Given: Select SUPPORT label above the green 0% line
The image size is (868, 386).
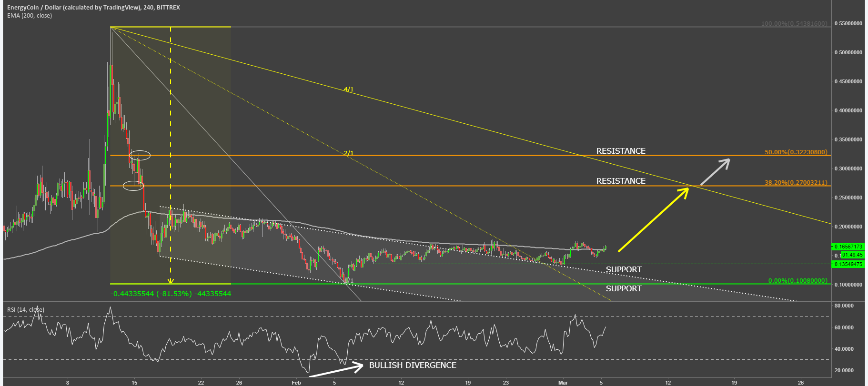Looking at the screenshot, I should tap(624, 269).
